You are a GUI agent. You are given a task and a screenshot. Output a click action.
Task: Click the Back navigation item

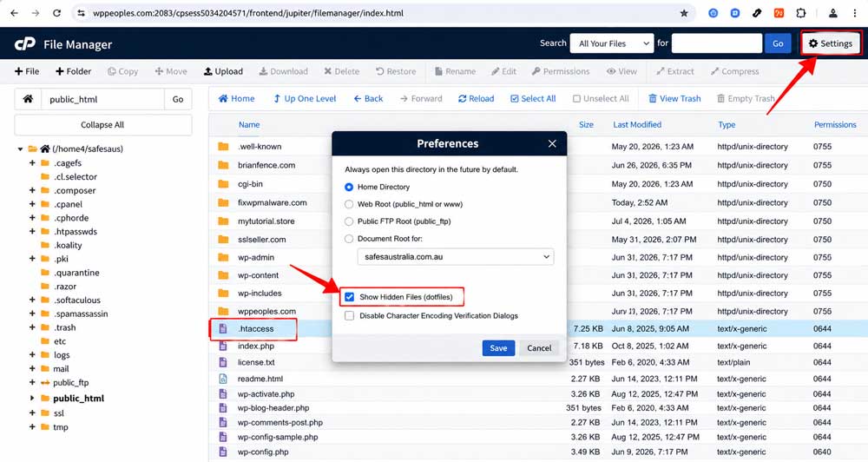point(368,99)
